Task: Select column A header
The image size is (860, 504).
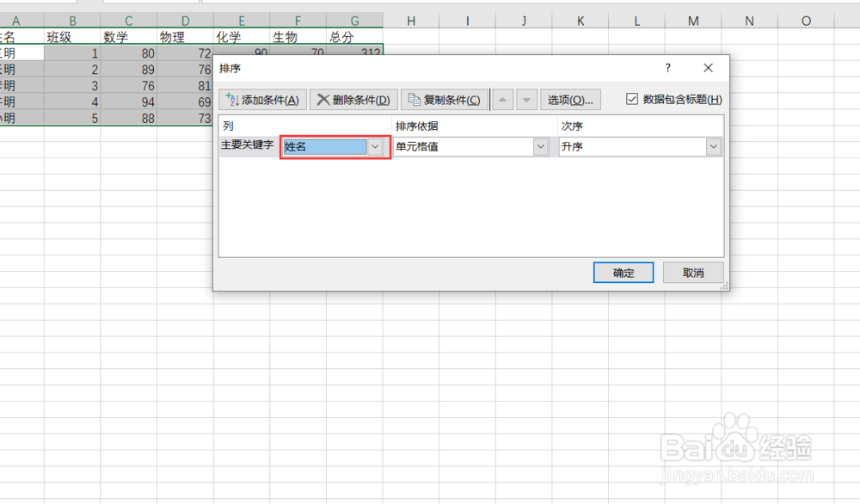Action: coord(17,20)
